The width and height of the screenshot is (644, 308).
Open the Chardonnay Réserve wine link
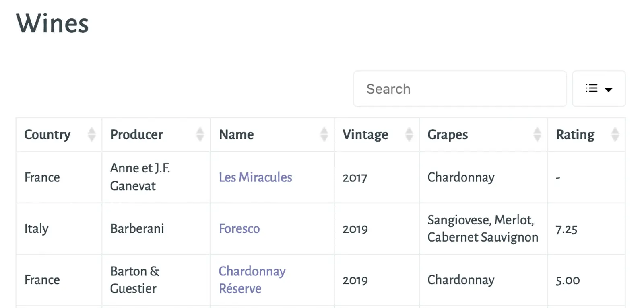(252, 280)
